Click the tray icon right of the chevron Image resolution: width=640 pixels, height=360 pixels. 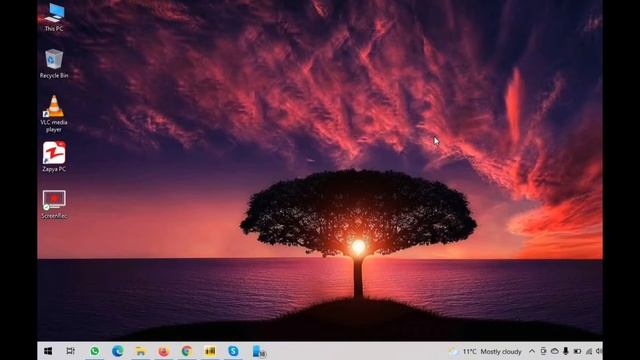(x=543, y=351)
